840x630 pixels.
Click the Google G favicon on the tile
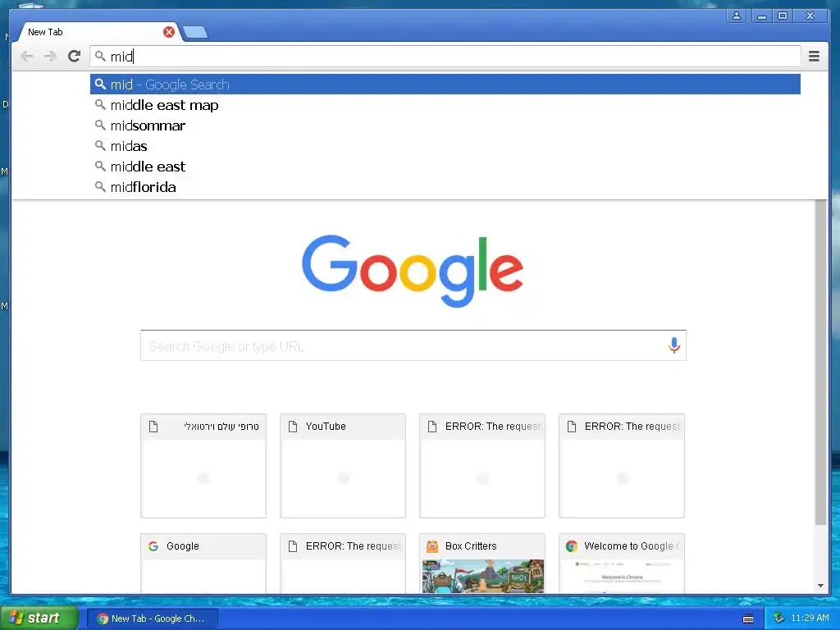(x=153, y=546)
